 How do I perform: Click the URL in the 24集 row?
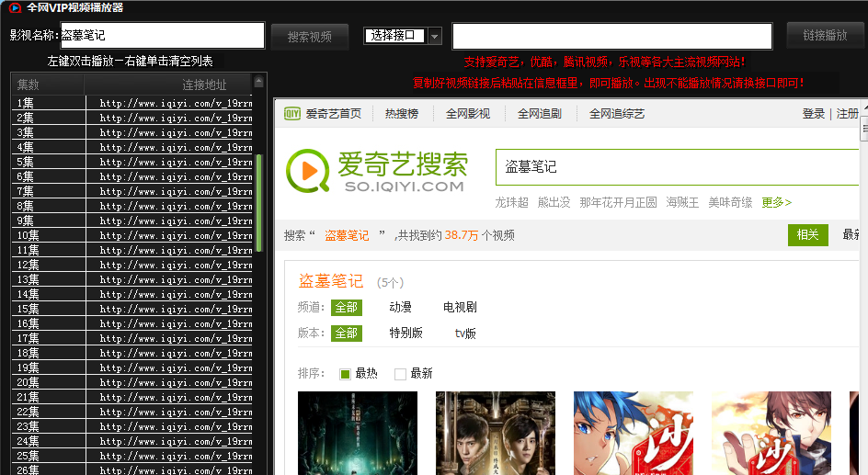tap(176, 441)
